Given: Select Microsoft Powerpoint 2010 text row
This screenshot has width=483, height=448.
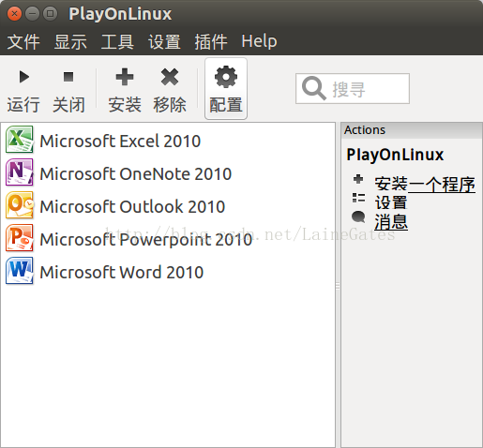Looking at the screenshot, I should pos(146,239).
